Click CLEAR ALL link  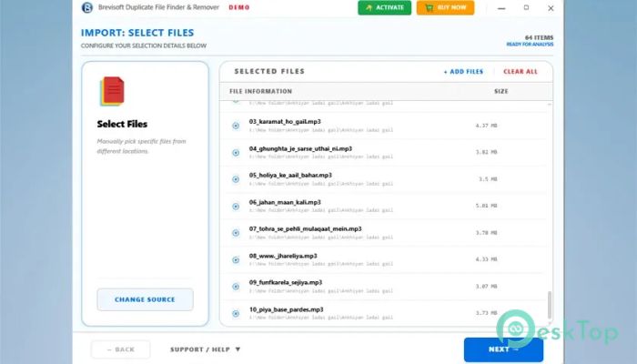pyautogui.click(x=521, y=72)
